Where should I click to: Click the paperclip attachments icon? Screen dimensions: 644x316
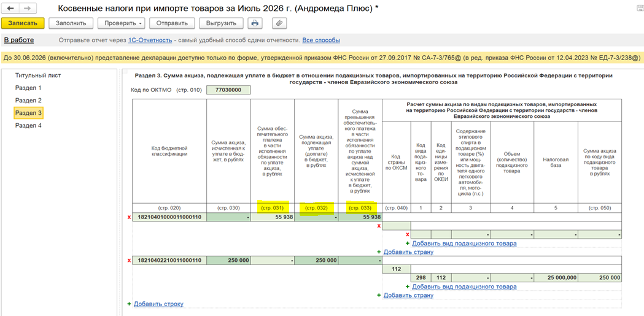pos(279,23)
